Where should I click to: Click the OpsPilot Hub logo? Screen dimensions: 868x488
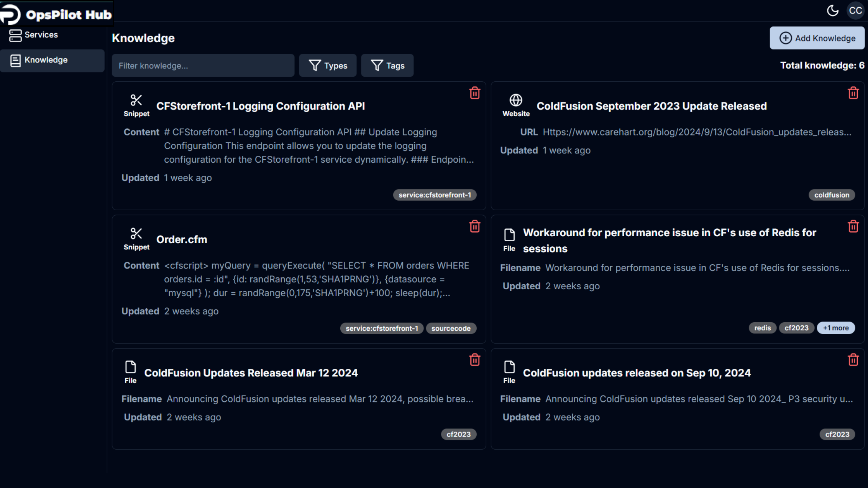pyautogui.click(x=57, y=14)
